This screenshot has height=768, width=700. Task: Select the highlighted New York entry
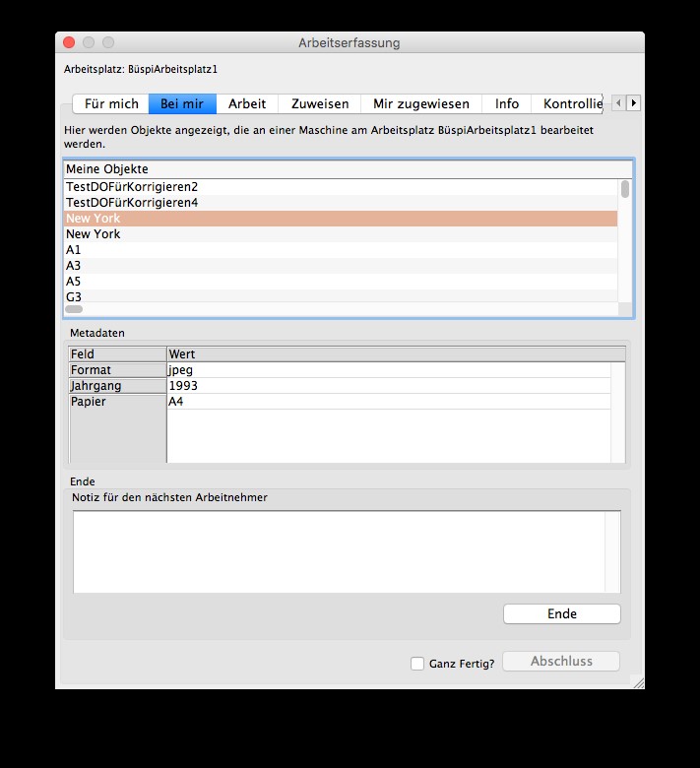(x=94, y=219)
